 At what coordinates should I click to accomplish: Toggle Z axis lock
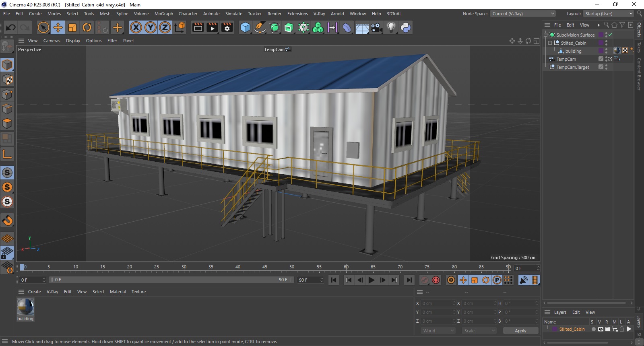click(x=165, y=27)
